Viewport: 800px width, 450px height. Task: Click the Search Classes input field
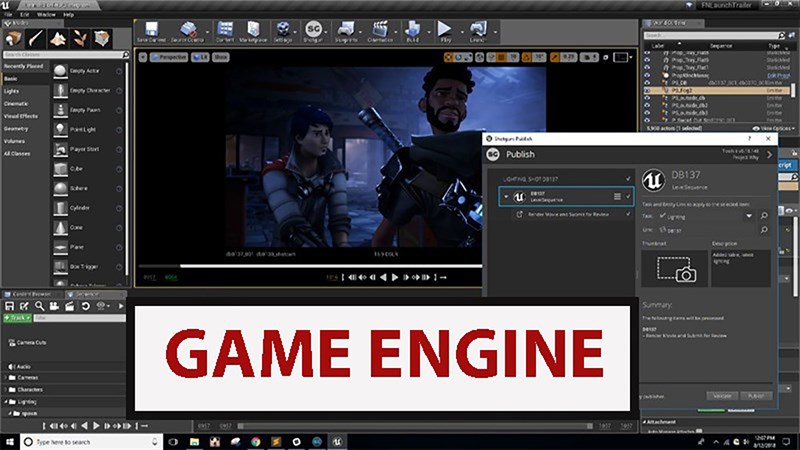65,54
